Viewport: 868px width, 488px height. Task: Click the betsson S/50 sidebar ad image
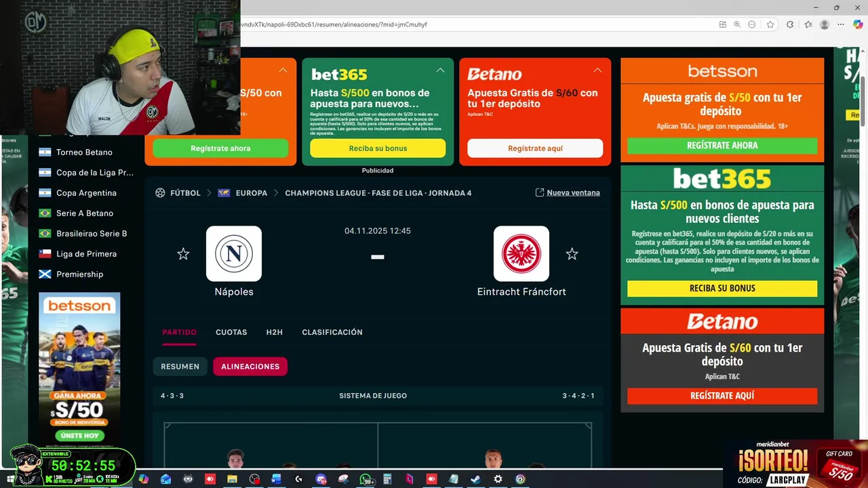(x=79, y=369)
